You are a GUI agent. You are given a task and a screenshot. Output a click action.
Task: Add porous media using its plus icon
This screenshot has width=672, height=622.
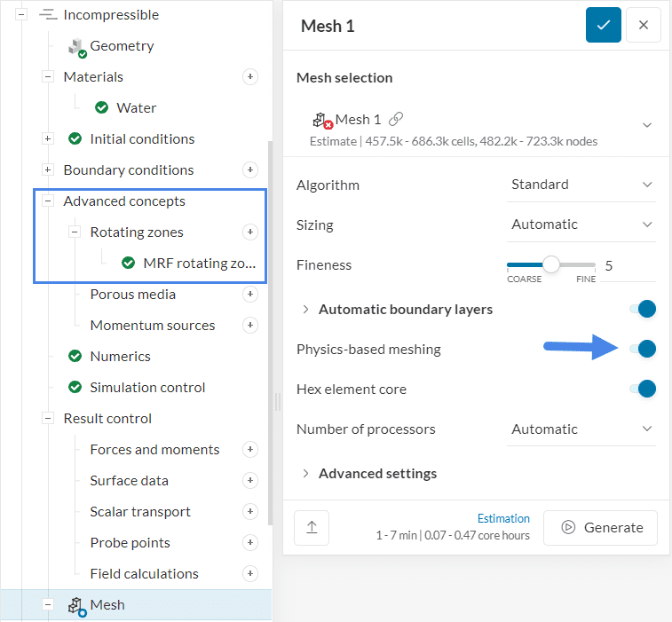tap(250, 295)
